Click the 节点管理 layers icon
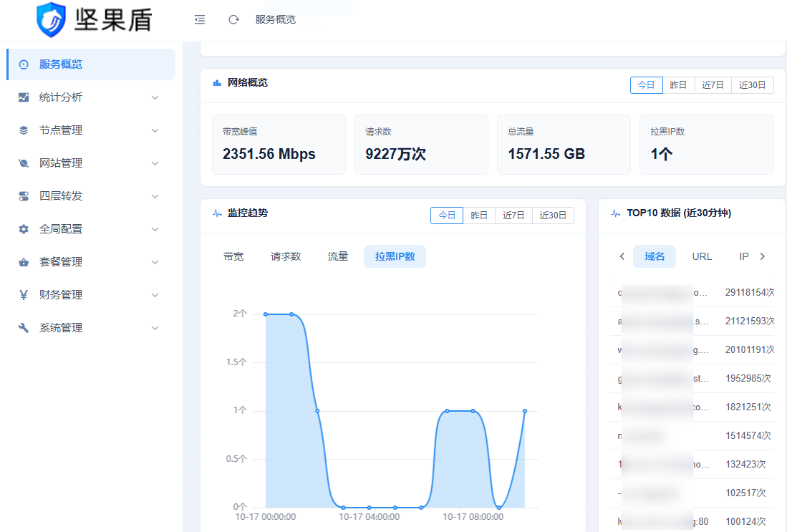Viewport: 787px width, 532px height. point(24,130)
